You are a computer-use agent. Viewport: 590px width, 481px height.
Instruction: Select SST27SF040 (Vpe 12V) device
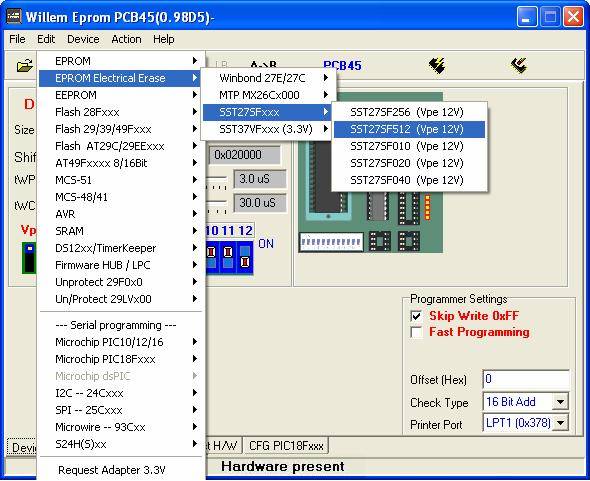[x=409, y=180]
